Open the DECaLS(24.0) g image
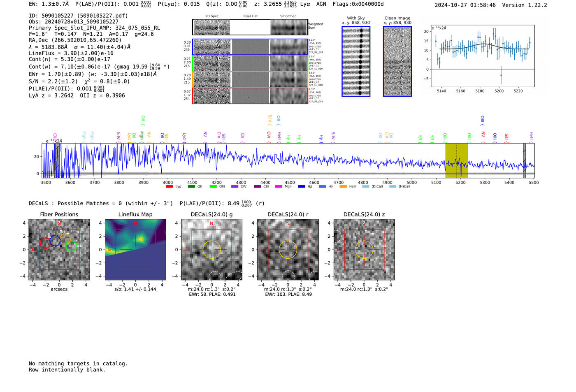The image size is (576, 392). [x=212, y=250]
